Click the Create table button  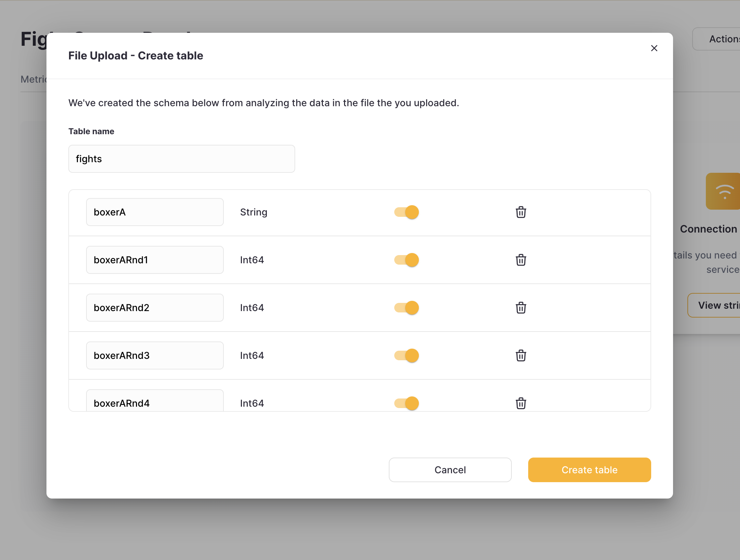point(589,470)
